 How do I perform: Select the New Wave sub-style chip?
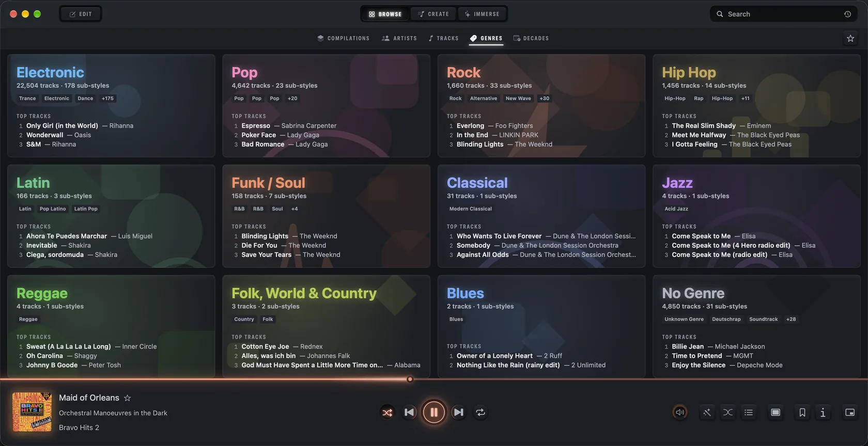[x=518, y=99]
